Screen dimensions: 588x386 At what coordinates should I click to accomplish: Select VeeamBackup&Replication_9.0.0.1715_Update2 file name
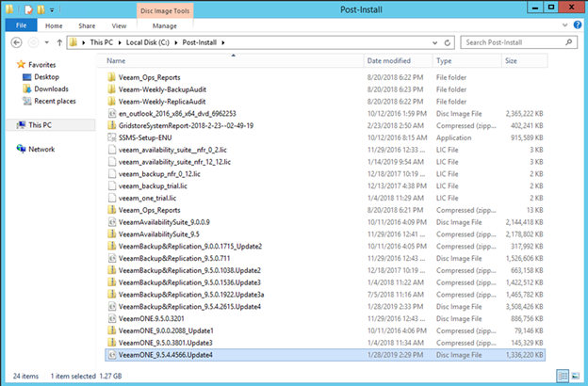(190, 247)
